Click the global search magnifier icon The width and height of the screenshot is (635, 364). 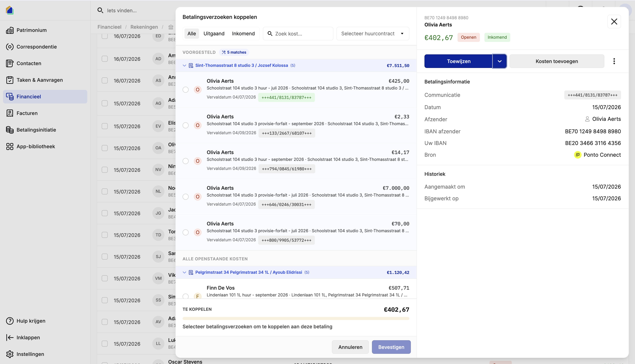tap(100, 11)
